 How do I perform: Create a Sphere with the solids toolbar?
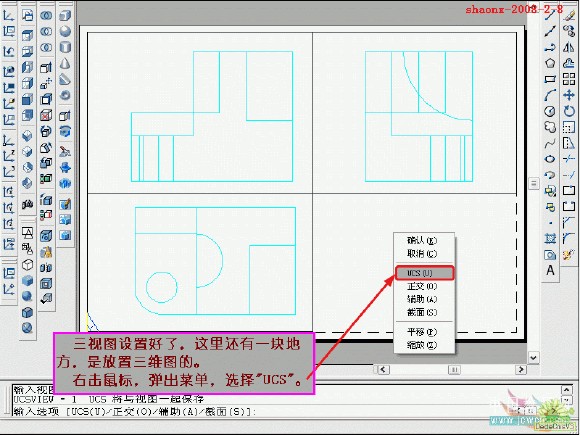(x=65, y=31)
